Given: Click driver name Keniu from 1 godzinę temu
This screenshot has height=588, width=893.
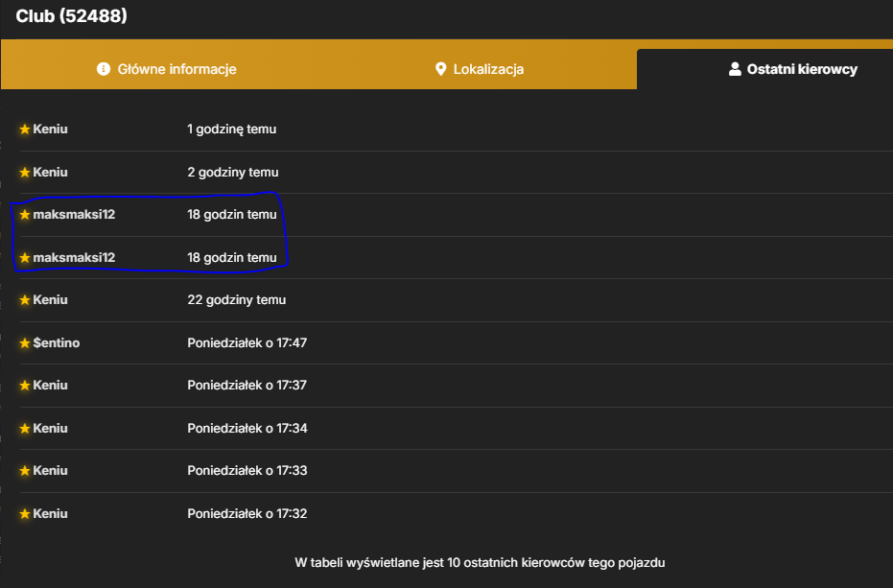Looking at the screenshot, I should tap(50, 129).
